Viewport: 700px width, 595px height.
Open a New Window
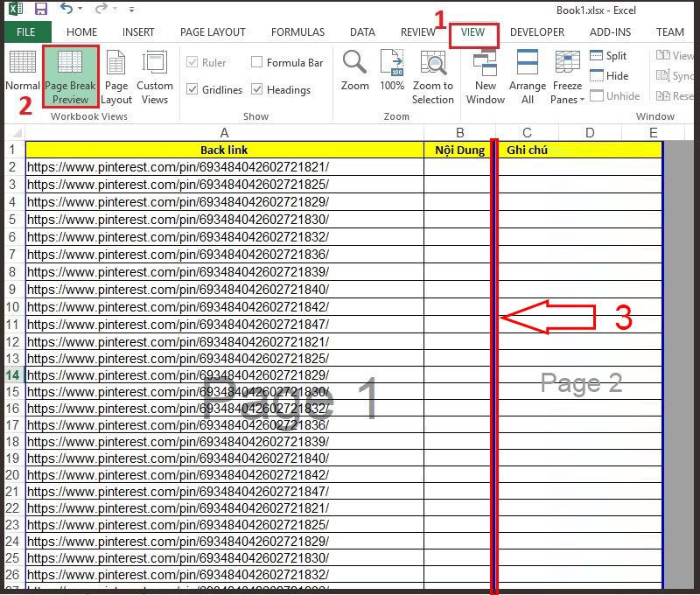point(486,77)
